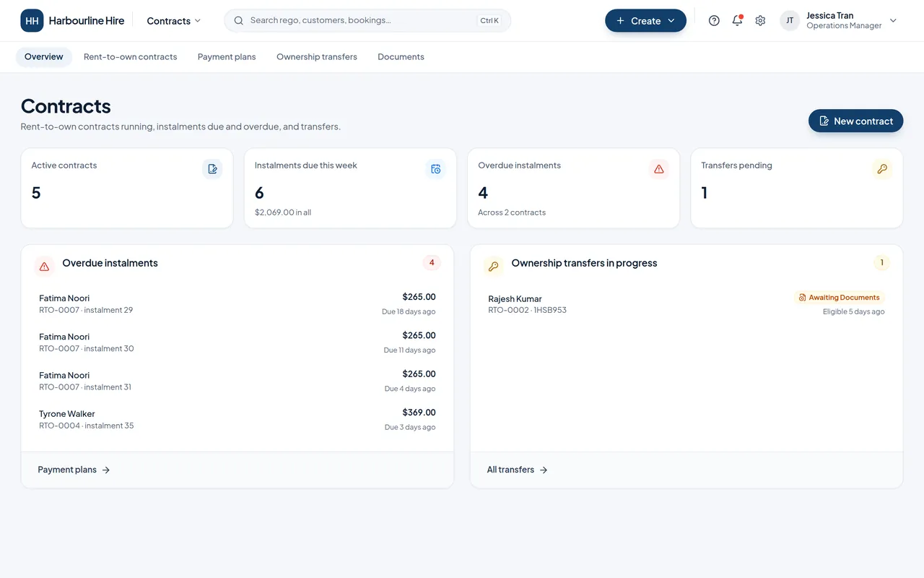This screenshot has height=578, width=924.
Task: Click the Overdue instalments card warning icon
Action: pos(658,169)
